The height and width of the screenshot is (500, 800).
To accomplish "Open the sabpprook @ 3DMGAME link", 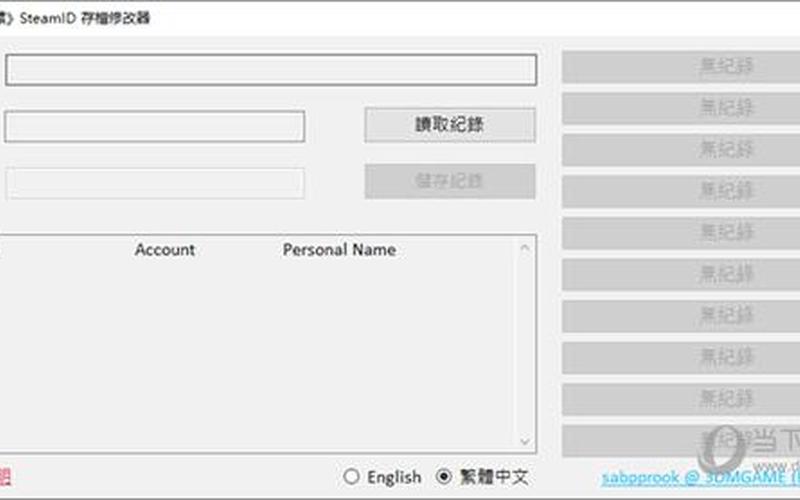I will point(701,478).
